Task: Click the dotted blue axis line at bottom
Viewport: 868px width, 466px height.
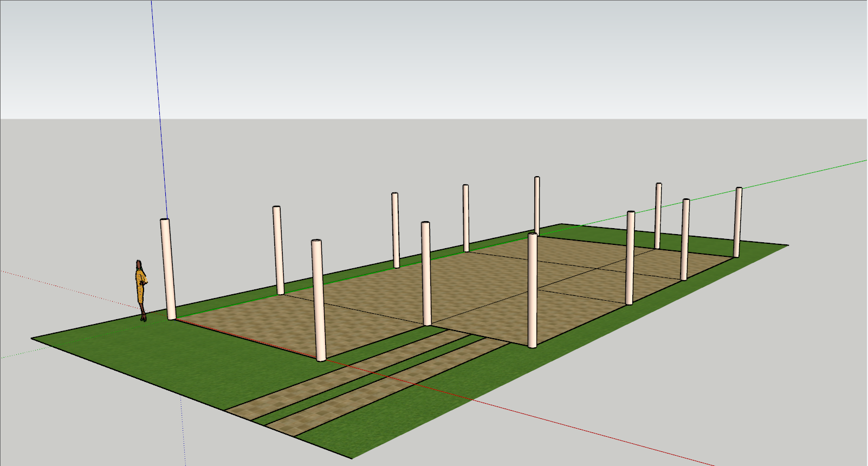Action: [183, 433]
